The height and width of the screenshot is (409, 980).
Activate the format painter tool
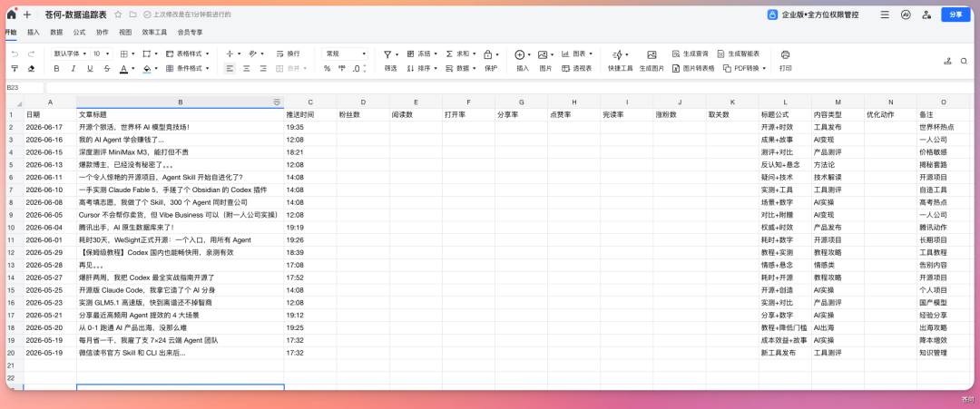click(15, 69)
